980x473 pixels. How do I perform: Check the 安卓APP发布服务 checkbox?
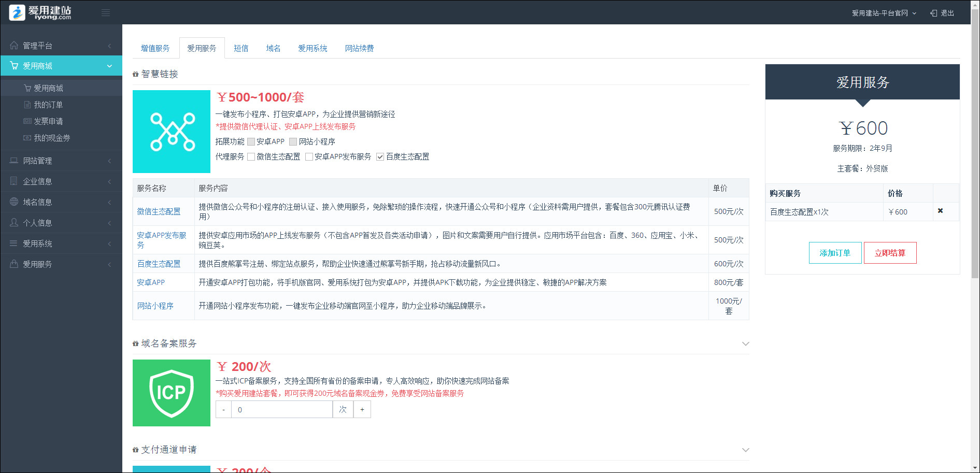coord(309,156)
